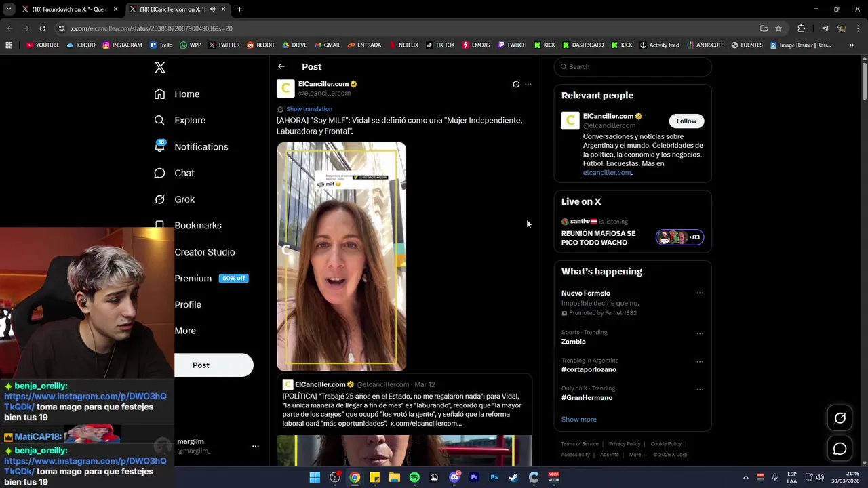868x488 pixels.
Task: Open account menu dots next to margiim
Action: point(256,446)
